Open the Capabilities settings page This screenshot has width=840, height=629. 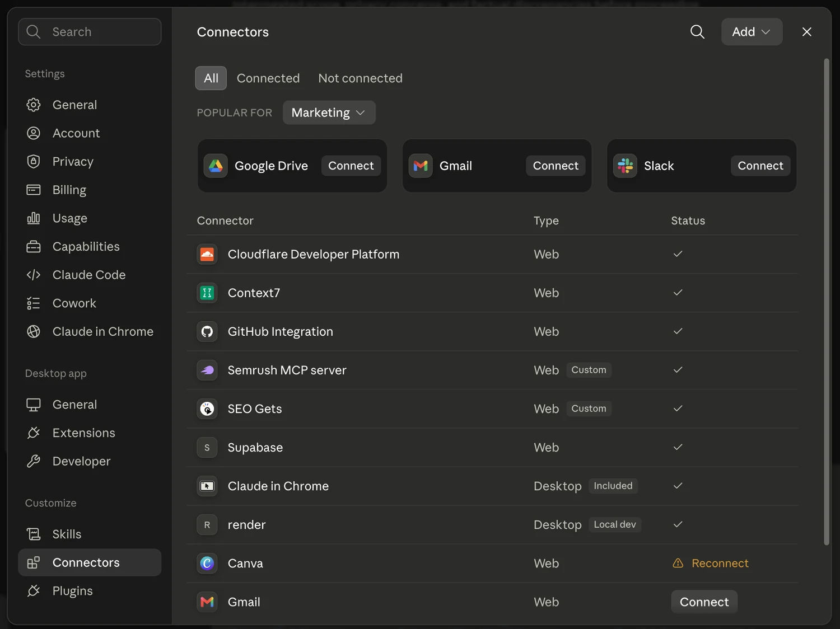90,246
